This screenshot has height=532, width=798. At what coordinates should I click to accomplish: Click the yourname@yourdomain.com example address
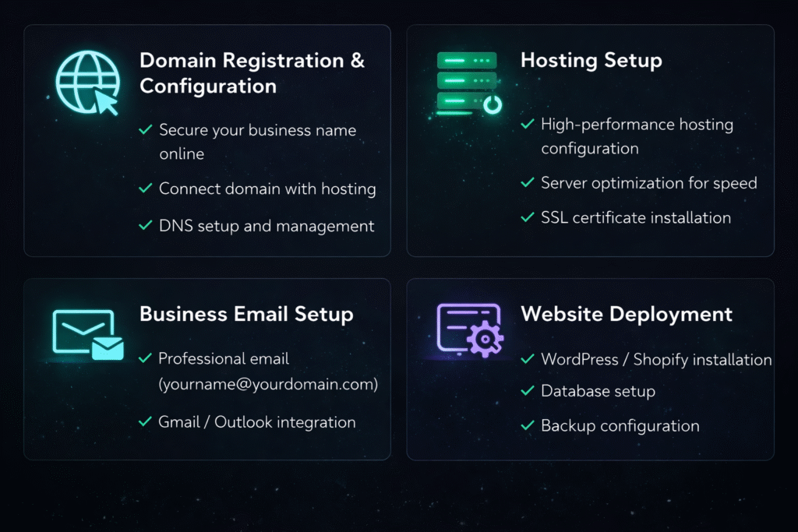pyautogui.click(x=268, y=384)
